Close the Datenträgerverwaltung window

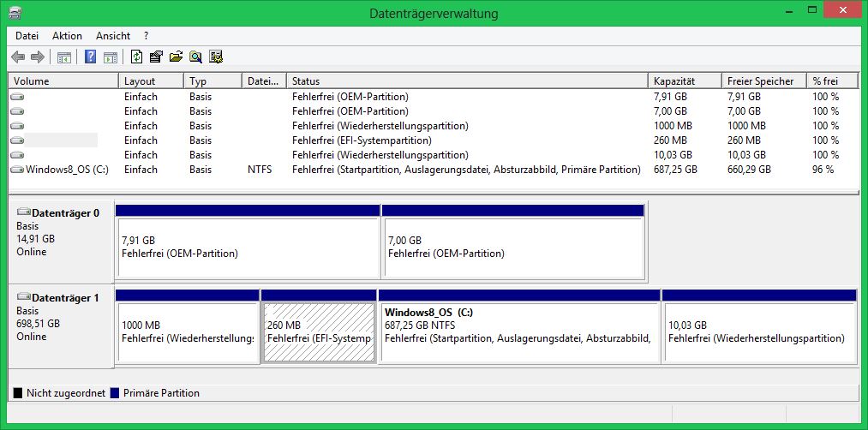(842, 10)
